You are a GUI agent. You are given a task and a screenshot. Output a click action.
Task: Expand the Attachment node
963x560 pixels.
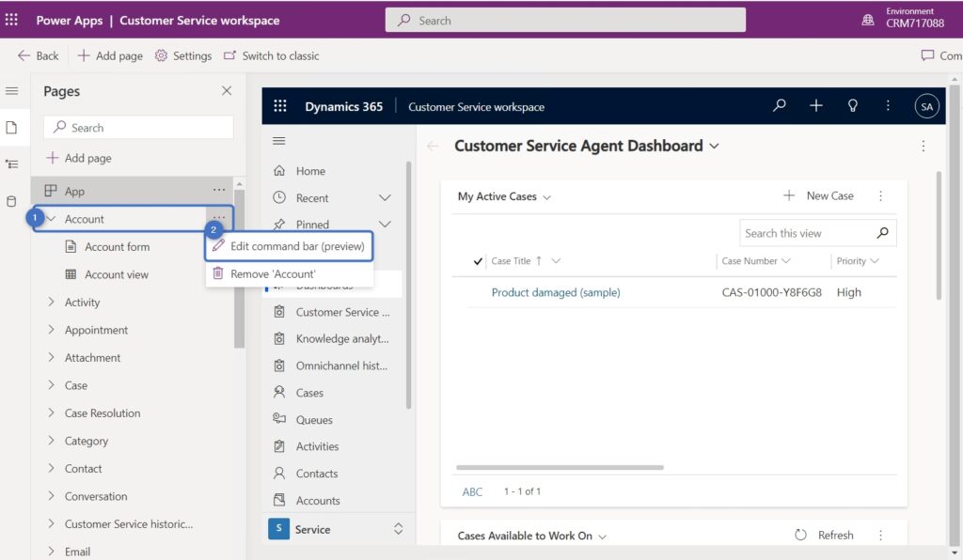[x=52, y=357]
